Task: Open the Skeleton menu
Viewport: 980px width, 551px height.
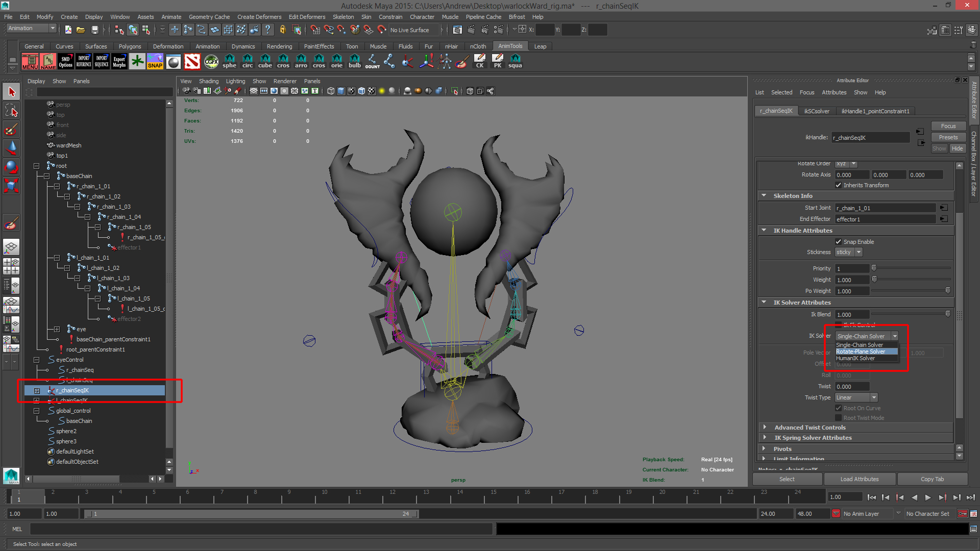Action: [343, 17]
